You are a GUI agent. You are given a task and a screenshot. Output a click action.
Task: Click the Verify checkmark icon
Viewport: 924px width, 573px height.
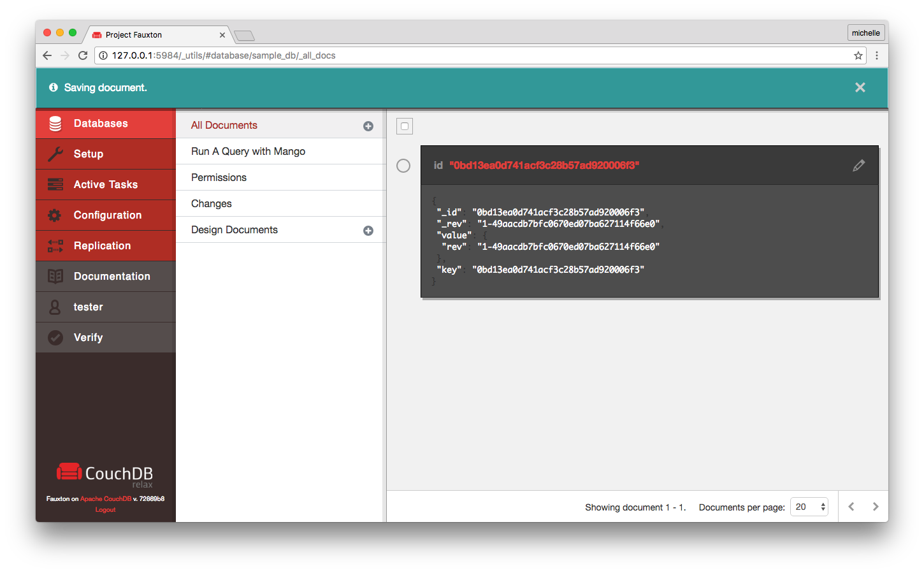[55, 338]
